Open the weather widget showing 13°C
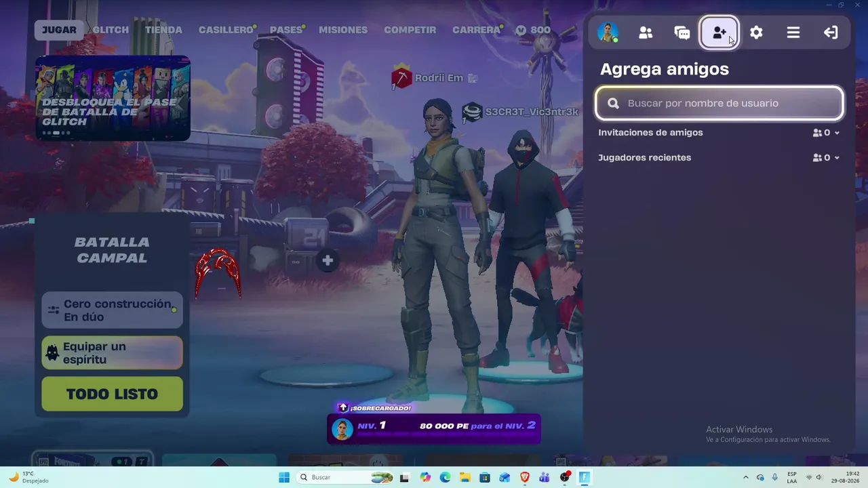The height and width of the screenshot is (488, 868). coord(28,477)
